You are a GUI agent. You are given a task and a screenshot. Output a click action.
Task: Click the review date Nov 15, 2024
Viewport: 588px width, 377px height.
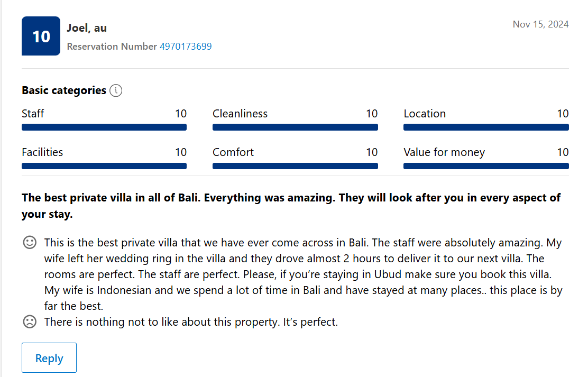(541, 24)
